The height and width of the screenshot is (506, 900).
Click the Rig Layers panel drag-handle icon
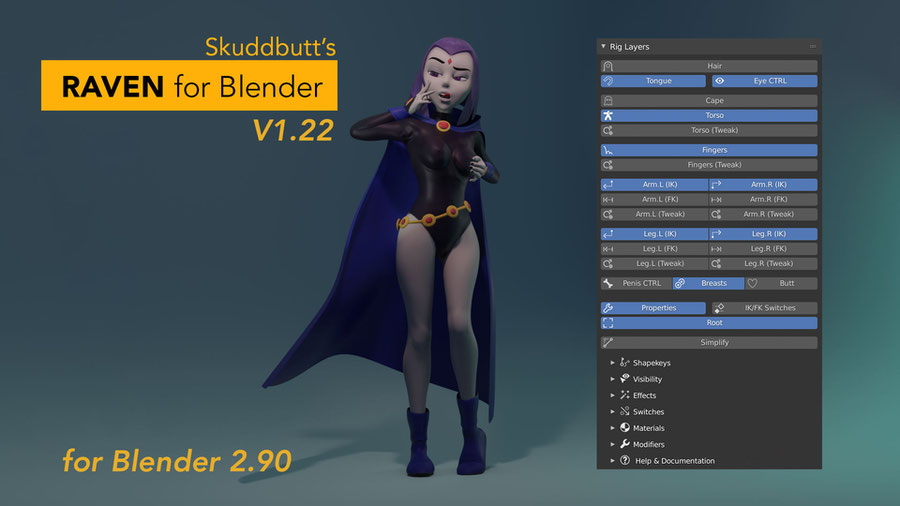(813, 46)
